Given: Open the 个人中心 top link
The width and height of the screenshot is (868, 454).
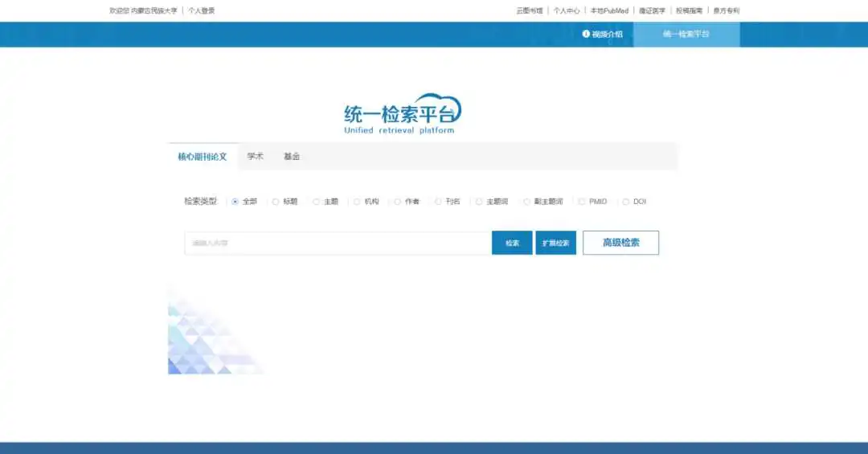Looking at the screenshot, I should pyautogui.click(x=567, y=10).
